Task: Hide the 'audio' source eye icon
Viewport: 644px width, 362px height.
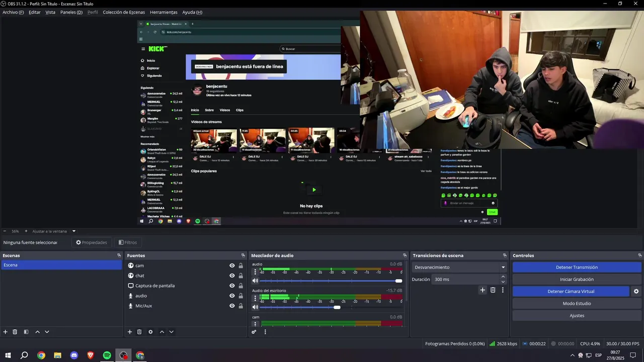Action: pyautogui.click(x=232, y=296)
